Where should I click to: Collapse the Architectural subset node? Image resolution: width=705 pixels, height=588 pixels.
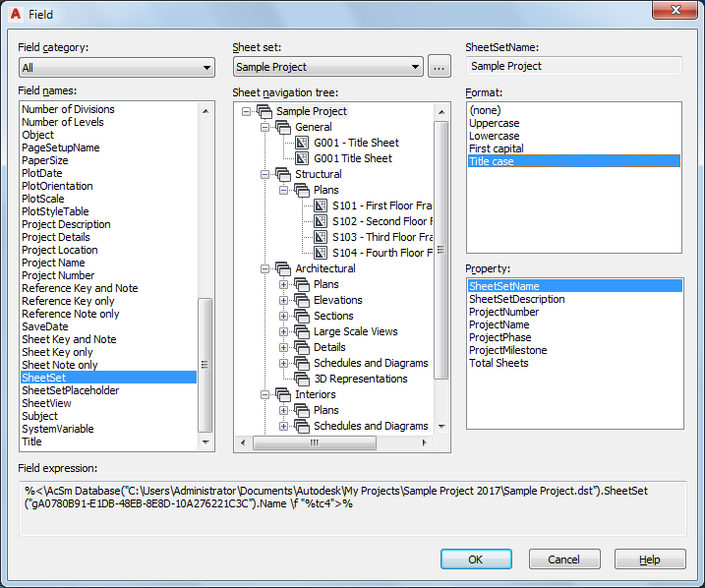pos(264,268)
